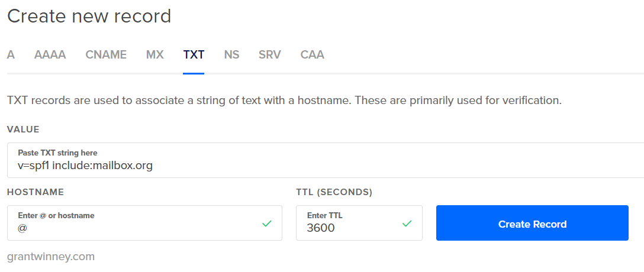644x272 pixels.
Task: Open the SRV record tab
Action: 269,55
